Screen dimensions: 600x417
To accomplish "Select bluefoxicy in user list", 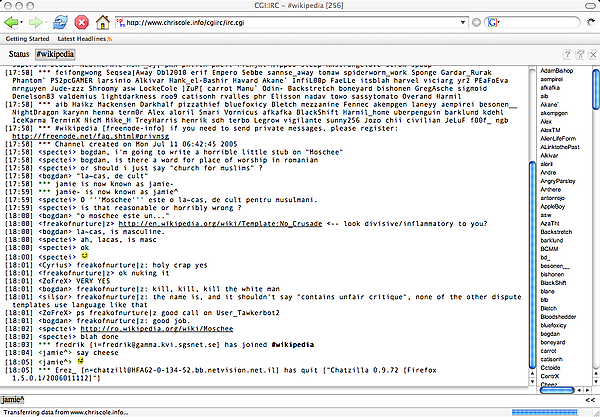I will click(553, 325).
